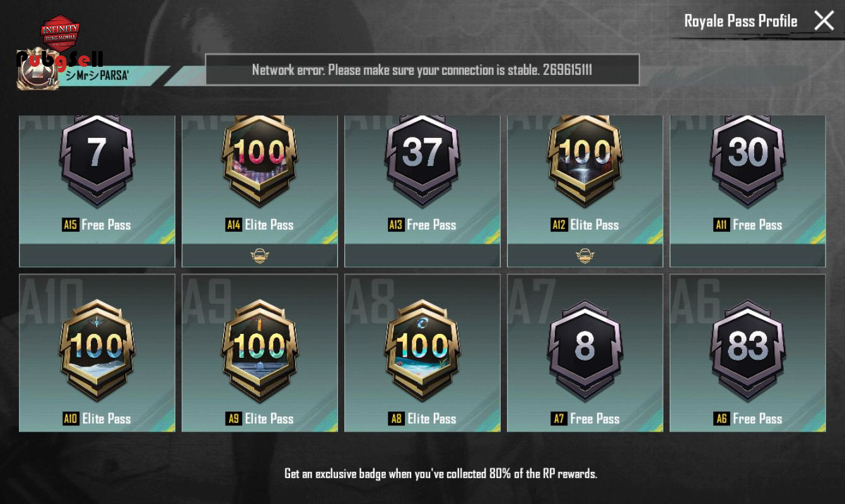Select the A8 Elite Pass gold badge
Viewport: 845px width, 504px height.
(x=422, y=350)
